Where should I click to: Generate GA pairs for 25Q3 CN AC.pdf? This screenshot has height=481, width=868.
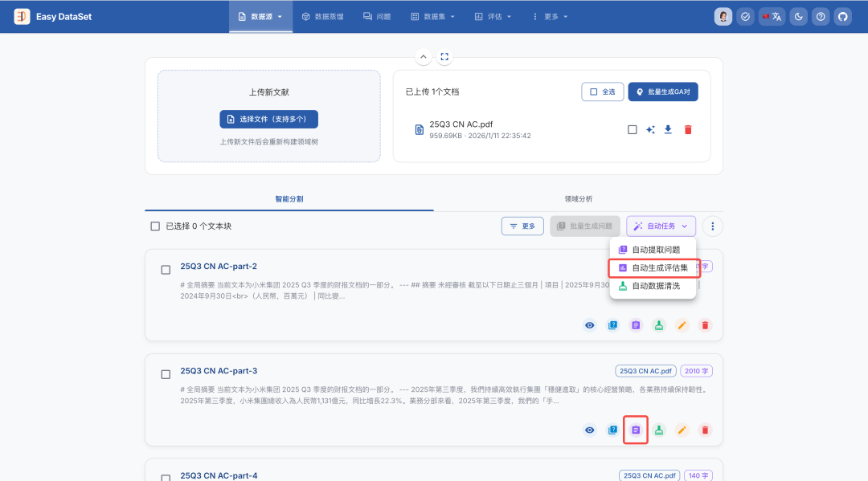(x=650, y=129)
